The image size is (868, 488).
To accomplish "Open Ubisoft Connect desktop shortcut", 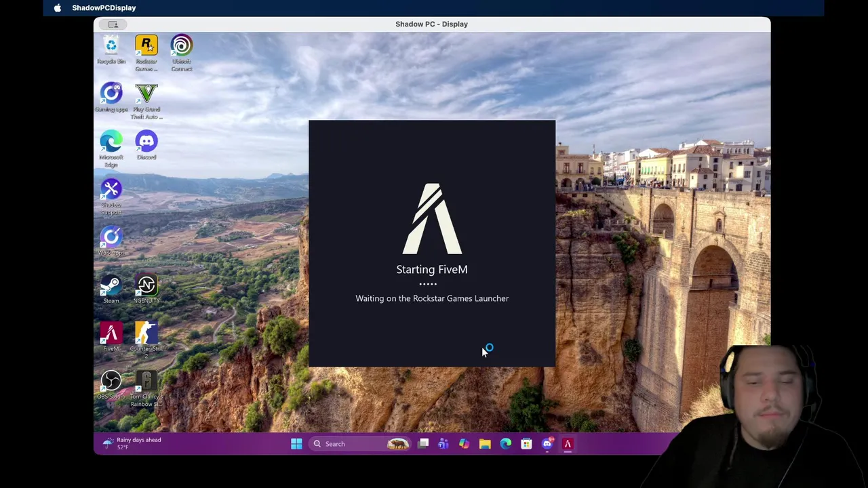I will 181,53.
